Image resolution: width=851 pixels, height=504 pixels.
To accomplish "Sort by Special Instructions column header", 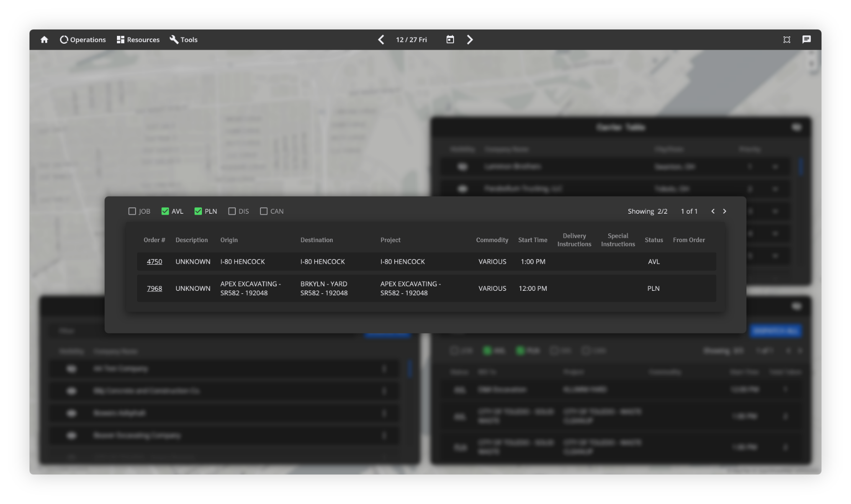I will pyautogui.click(x=618, y=240).
